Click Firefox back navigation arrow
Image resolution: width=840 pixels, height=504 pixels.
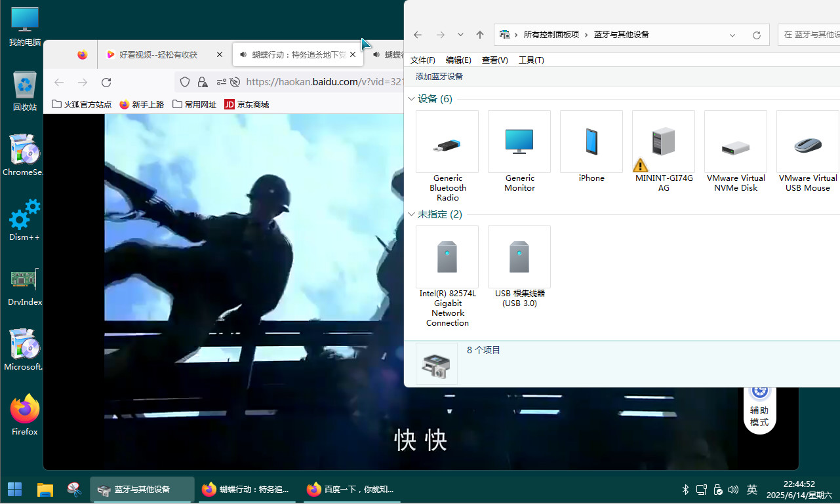[59, 83]
